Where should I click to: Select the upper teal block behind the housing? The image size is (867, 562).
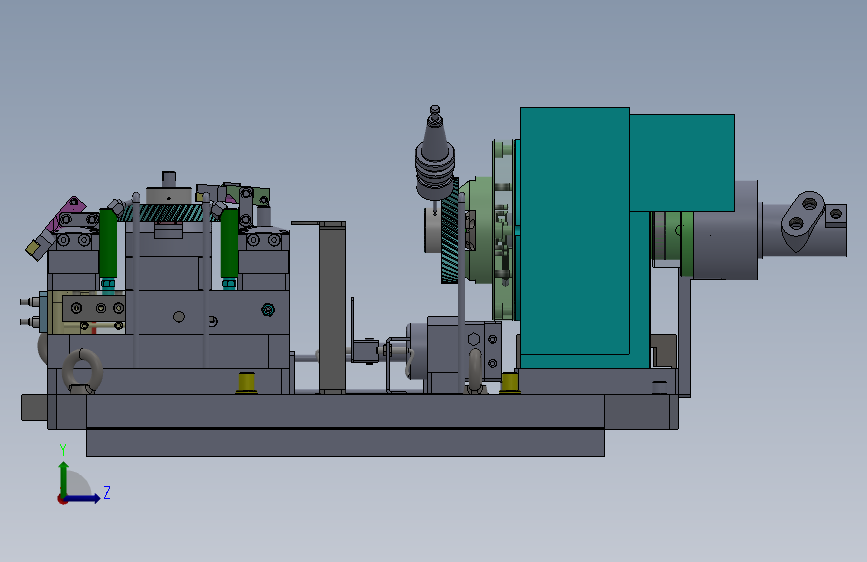682,163
